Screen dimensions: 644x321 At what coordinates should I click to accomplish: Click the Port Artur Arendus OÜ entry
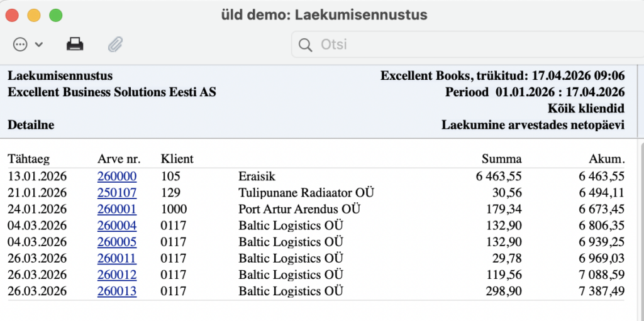coord(300,209)
